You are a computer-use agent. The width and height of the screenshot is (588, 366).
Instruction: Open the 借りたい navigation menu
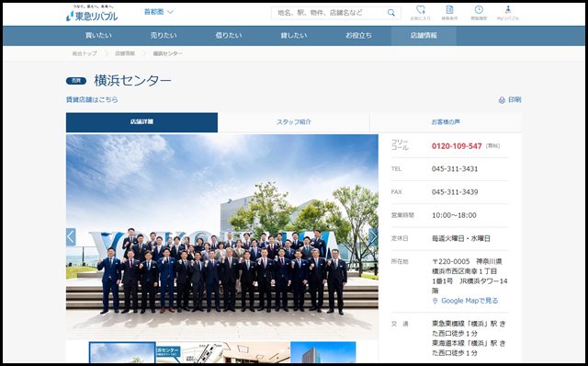229,36
